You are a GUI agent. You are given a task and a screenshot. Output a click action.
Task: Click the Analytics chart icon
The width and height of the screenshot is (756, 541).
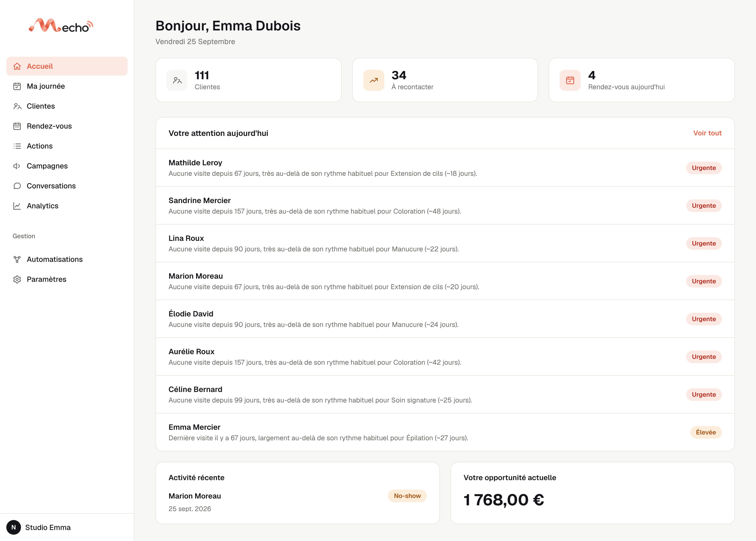17,206
